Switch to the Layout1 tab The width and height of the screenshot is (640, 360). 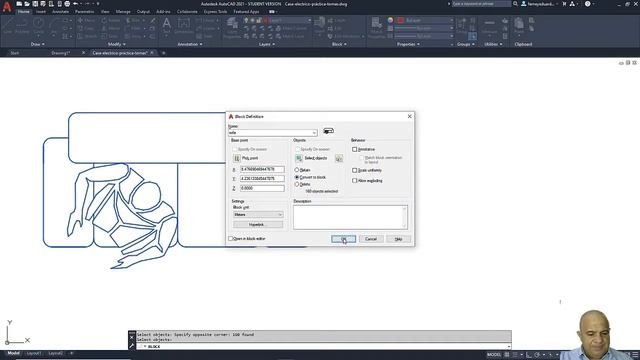tap(33, 353)
